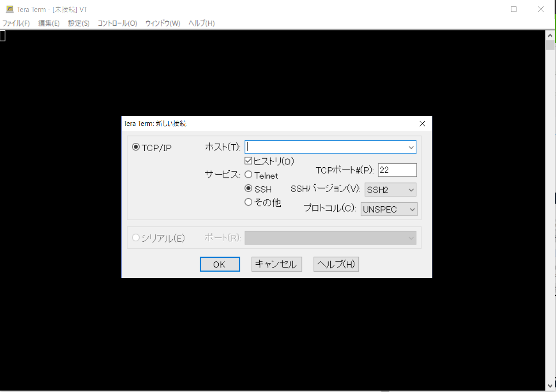Select the その他 service option
The image size is (556, 392).
click(249, 202)
